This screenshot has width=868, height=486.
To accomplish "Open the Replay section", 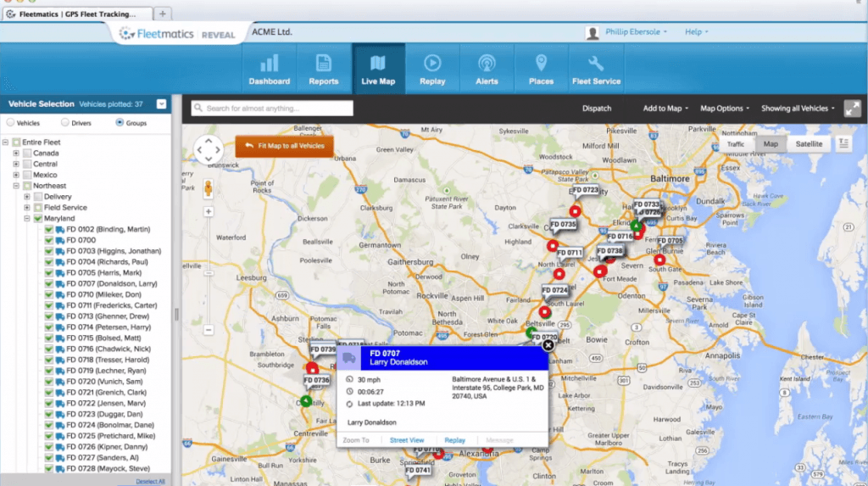I will pyautogui.click(x=432, y=69).
